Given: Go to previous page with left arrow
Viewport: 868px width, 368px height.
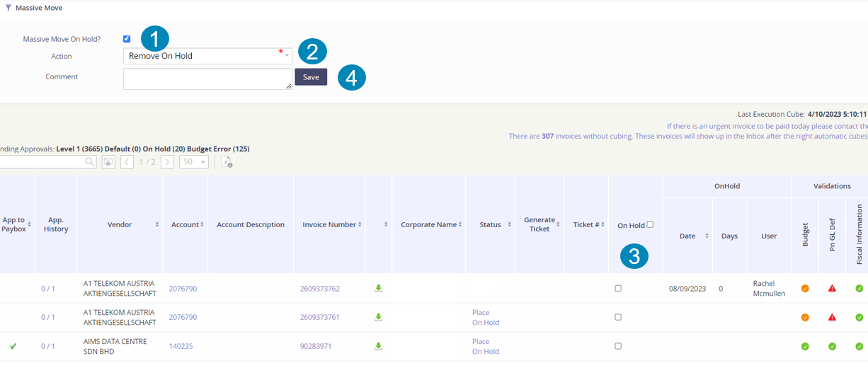Looking at the screenshot, I should [x=127, y=162].
